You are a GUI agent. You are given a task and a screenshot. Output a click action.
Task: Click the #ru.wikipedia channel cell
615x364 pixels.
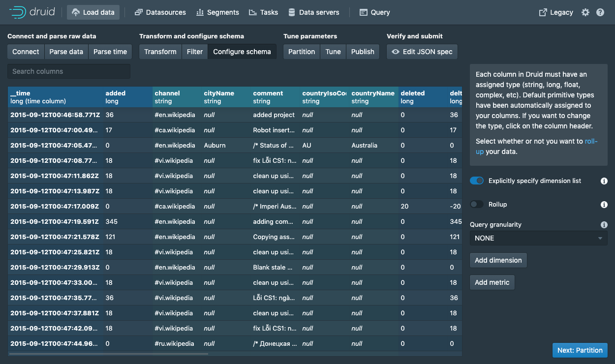click(177, 344)
